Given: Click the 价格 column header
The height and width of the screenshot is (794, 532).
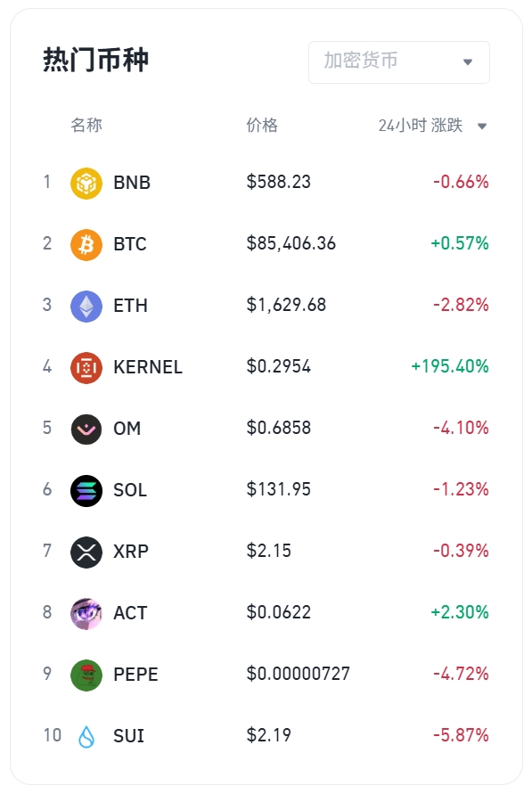Looking at the screenshot, I should click(262, 125).
